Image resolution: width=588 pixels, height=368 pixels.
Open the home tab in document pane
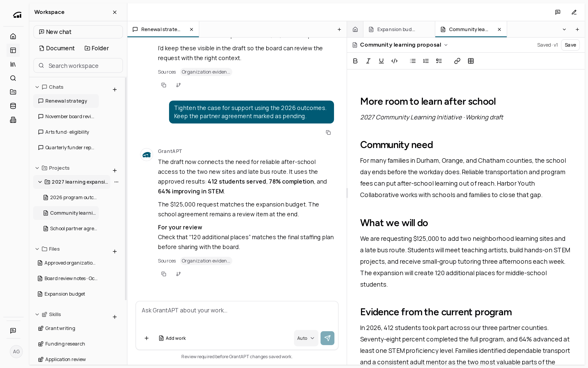click(x=355, y=29)
